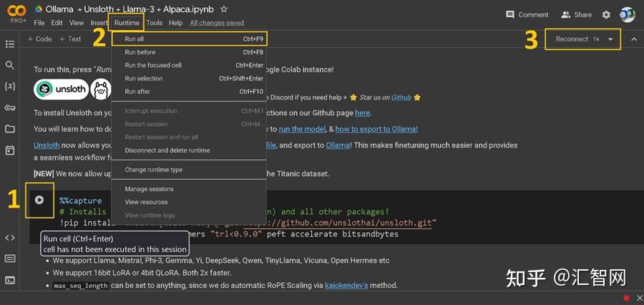Follow the Unsloth link in paragraph

click(47, 145)
